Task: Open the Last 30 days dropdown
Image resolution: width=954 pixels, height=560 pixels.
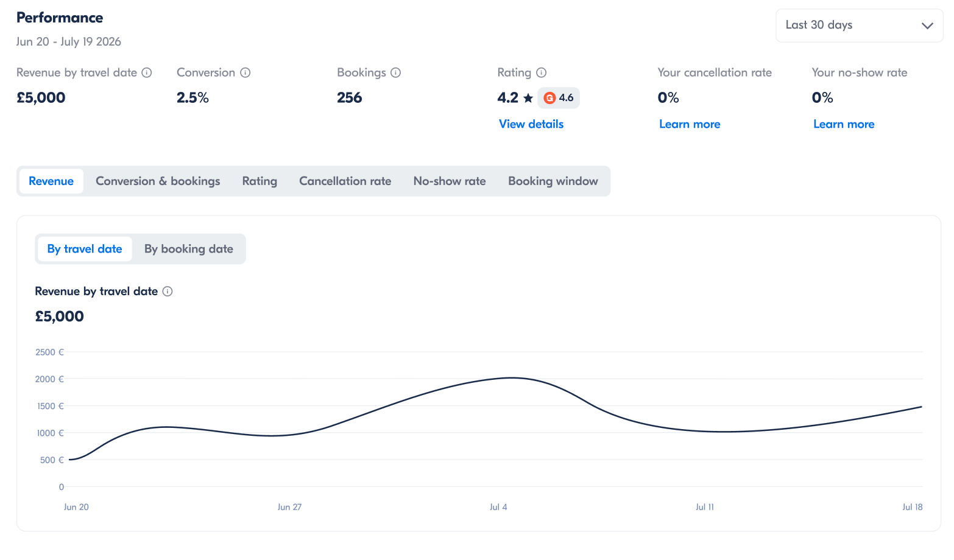Action: pos(859,26)
